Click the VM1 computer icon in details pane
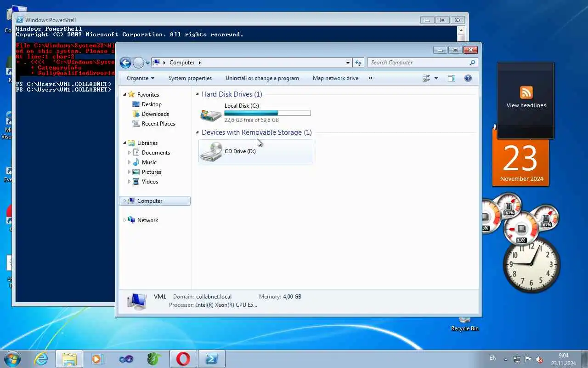 click(x=137, y=300)
